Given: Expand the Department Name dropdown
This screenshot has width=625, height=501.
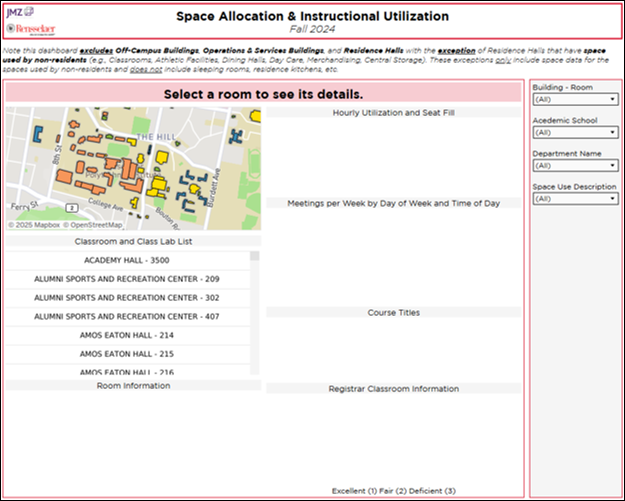Looking at the screenshot, I should (x=575, y=165).
